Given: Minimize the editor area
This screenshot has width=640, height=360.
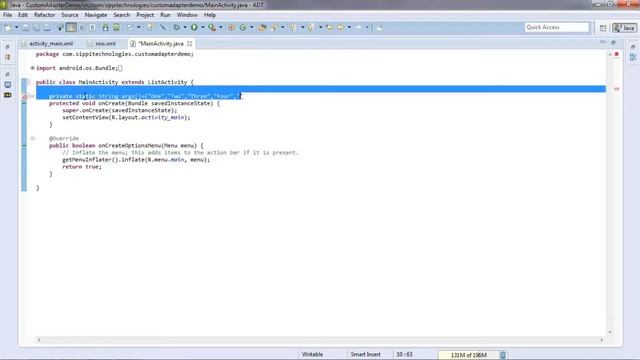Looking at the screenshot, I should pos(603,42).
